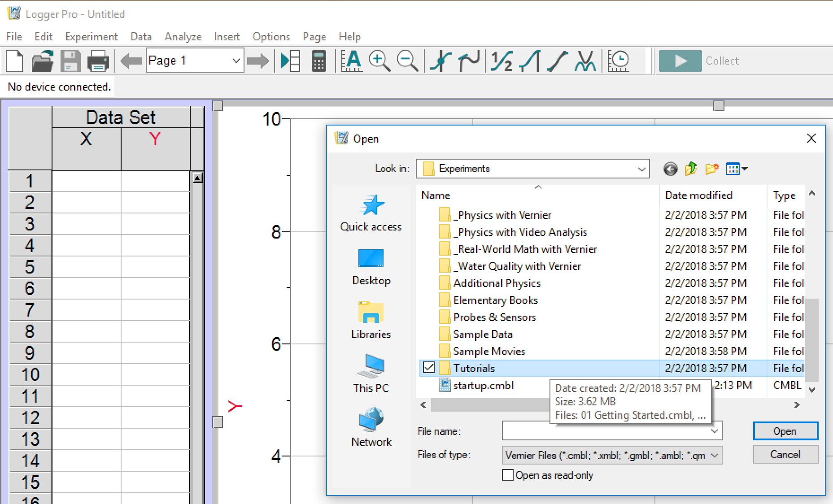Open the Options menu

tap(271, 36)
